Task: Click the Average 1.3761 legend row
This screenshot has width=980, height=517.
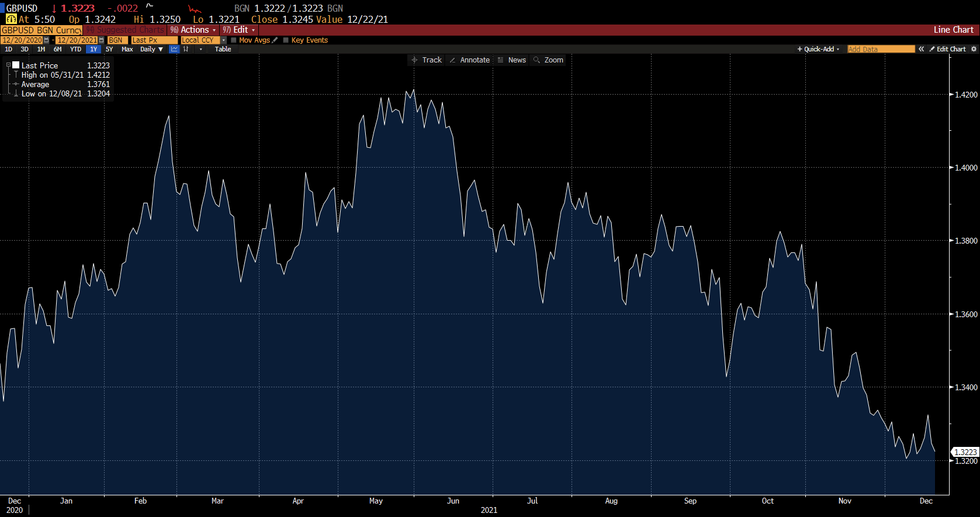Action: pos(65,84)
